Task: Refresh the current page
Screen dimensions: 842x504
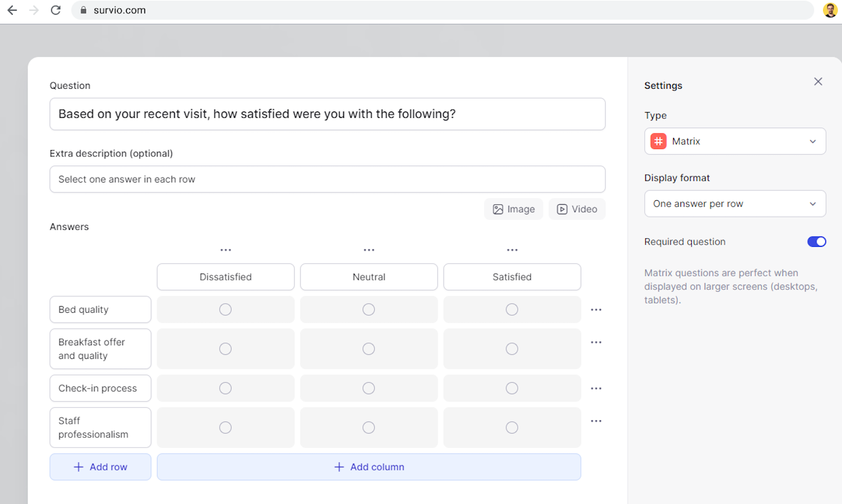Action: (x=55, y=10)
